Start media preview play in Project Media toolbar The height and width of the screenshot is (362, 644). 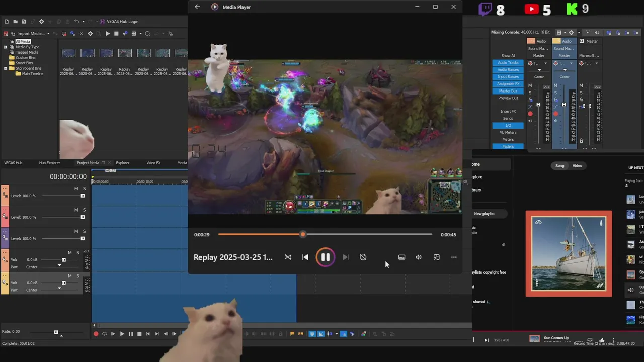coord(107,34)
